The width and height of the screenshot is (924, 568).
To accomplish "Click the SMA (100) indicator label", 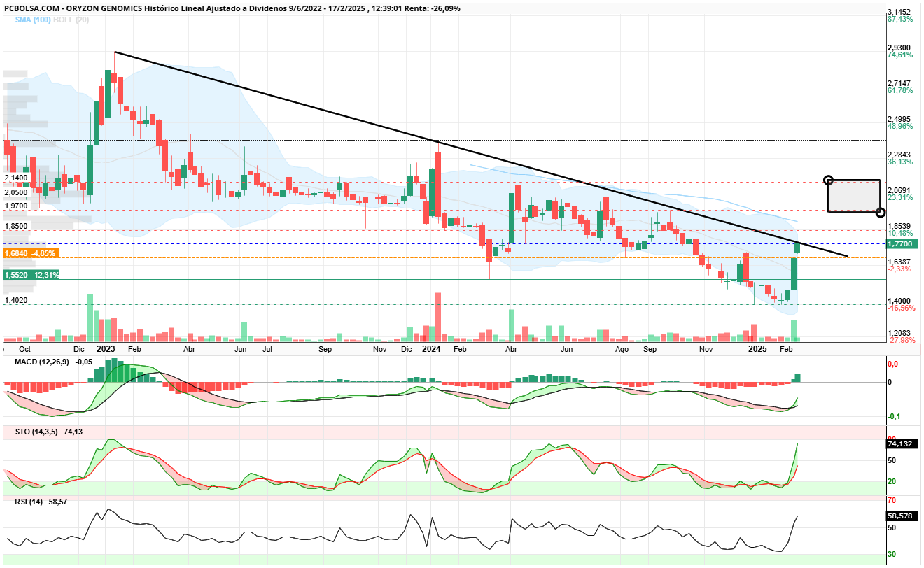I will 31,20.
